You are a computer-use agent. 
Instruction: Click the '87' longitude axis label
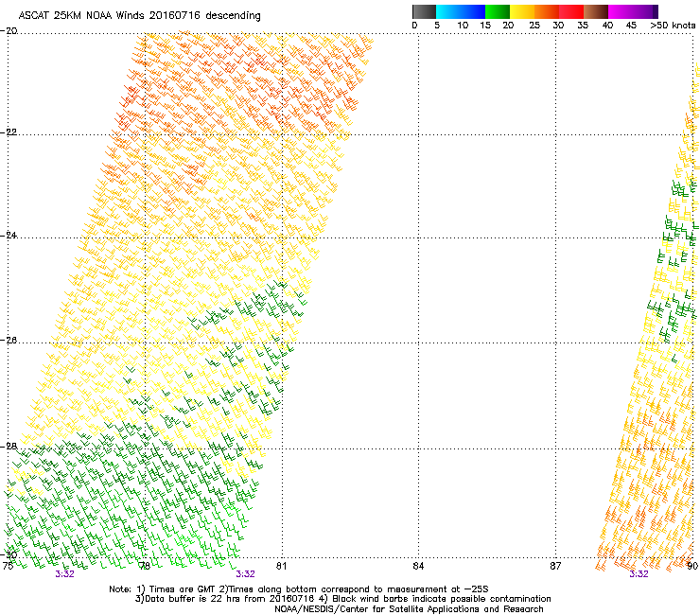click(x=555, y=566)
